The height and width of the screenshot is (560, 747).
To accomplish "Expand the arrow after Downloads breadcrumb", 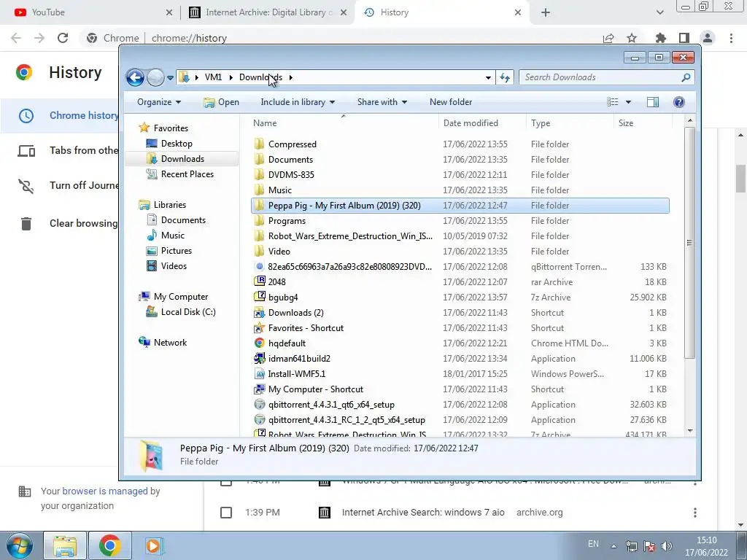I will click(290, 77).
